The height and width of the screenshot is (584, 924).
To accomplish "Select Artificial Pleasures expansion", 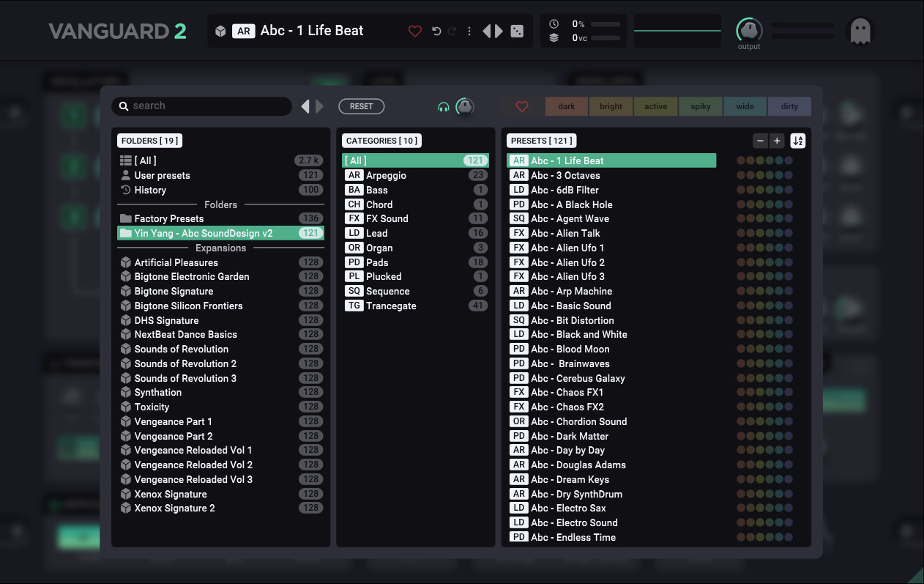I will click(220, 262).
